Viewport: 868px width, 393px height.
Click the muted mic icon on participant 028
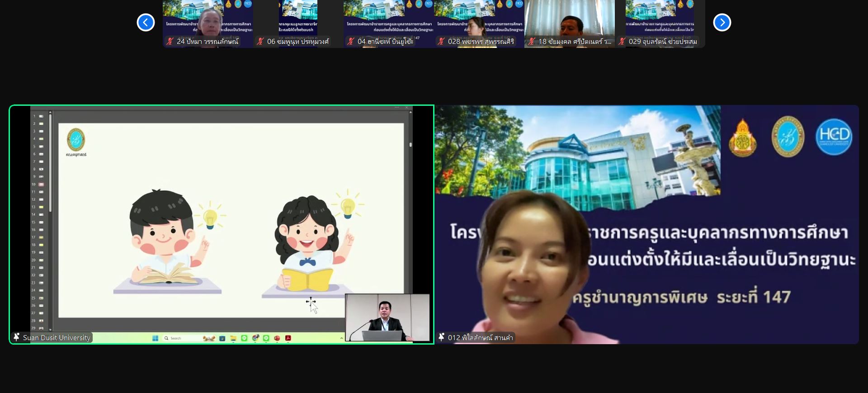pyautogui.click(x=441, y=42)
